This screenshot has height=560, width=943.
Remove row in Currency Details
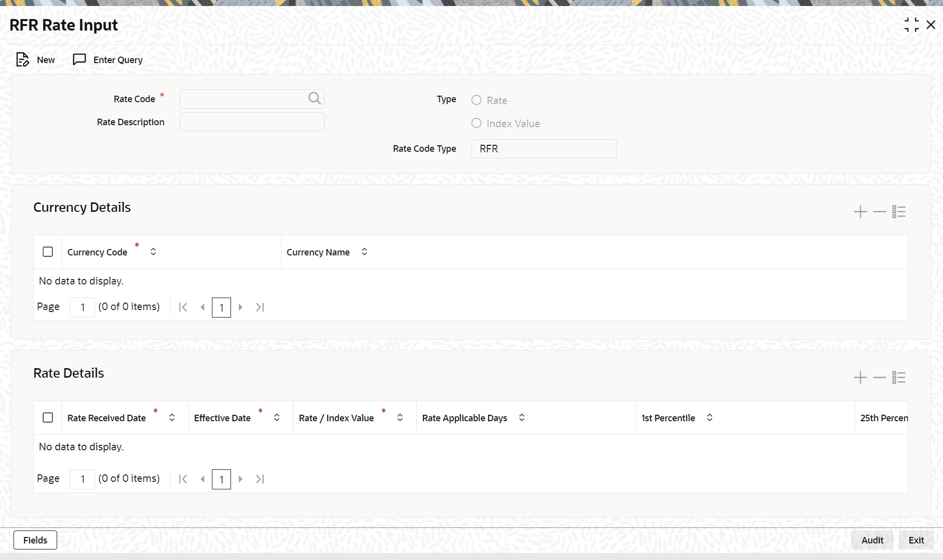[x=879, y=212]
